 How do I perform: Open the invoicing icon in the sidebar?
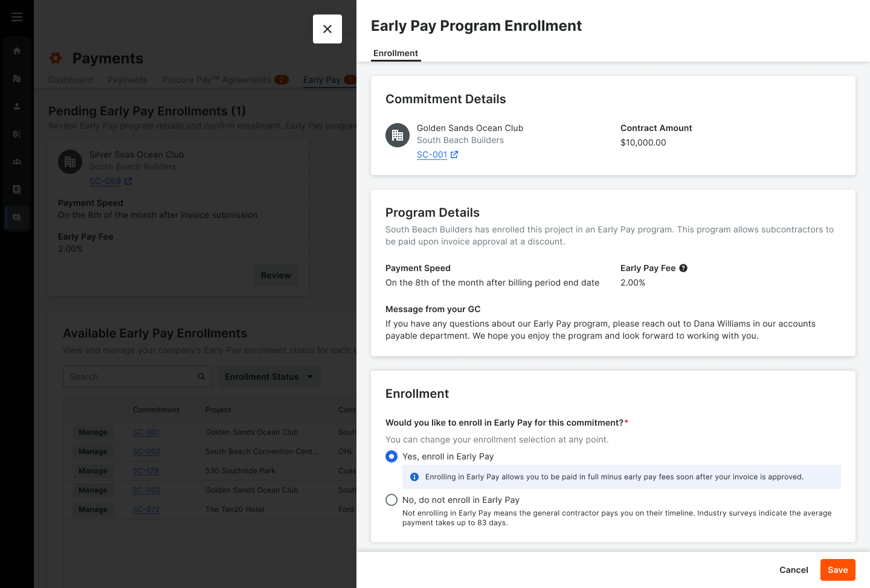pyautogui.click(x=16, y=189)
